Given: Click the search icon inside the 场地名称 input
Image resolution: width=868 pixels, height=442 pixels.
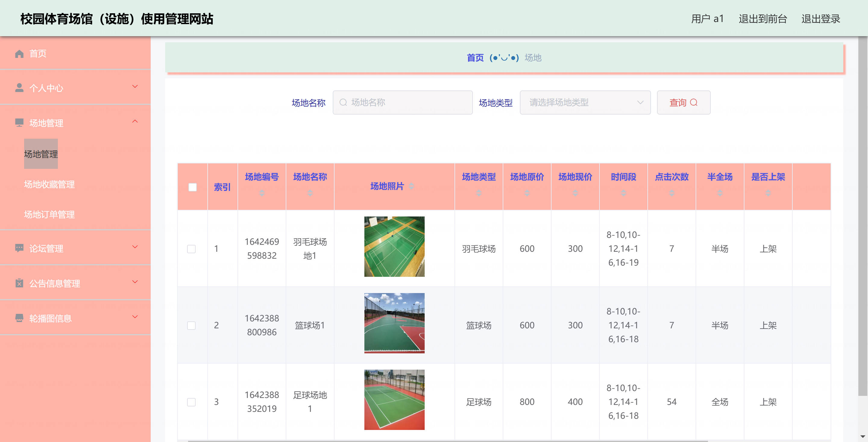Looking at the screenshot, I should [x=343, y=102].
